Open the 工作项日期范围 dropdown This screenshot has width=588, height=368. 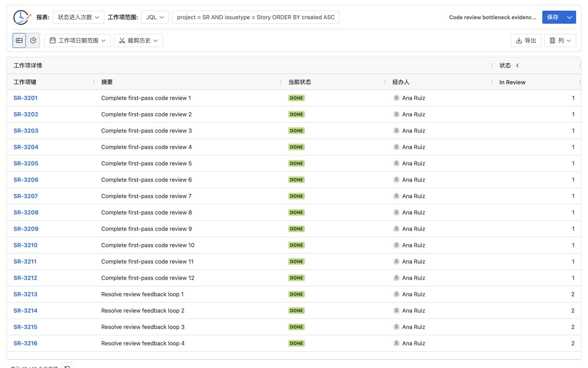[78, 40]
